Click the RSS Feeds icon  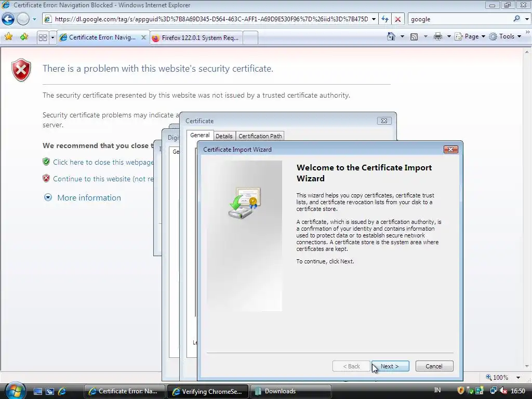[x=414, y=37]
